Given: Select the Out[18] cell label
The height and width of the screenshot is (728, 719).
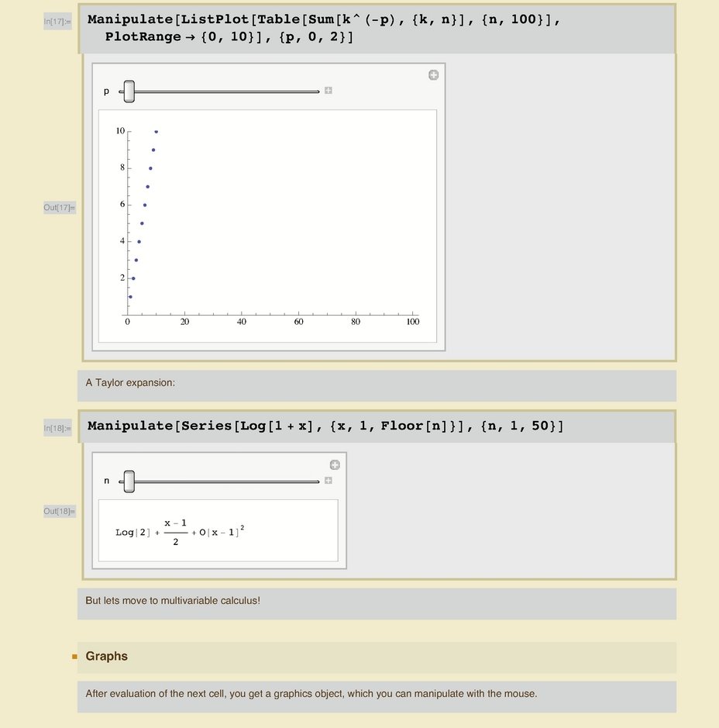Looking at the screenshot, I should pos(59,511).
